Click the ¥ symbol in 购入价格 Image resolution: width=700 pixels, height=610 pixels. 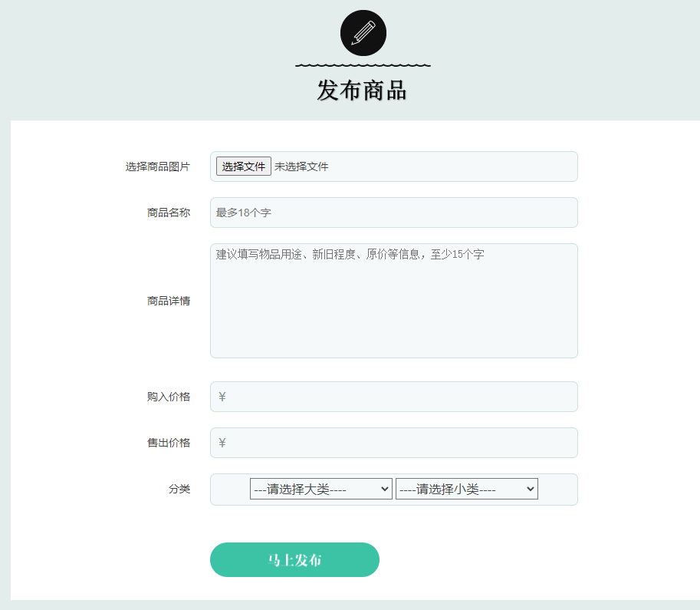pyautogui.click(x=221, y=397)
